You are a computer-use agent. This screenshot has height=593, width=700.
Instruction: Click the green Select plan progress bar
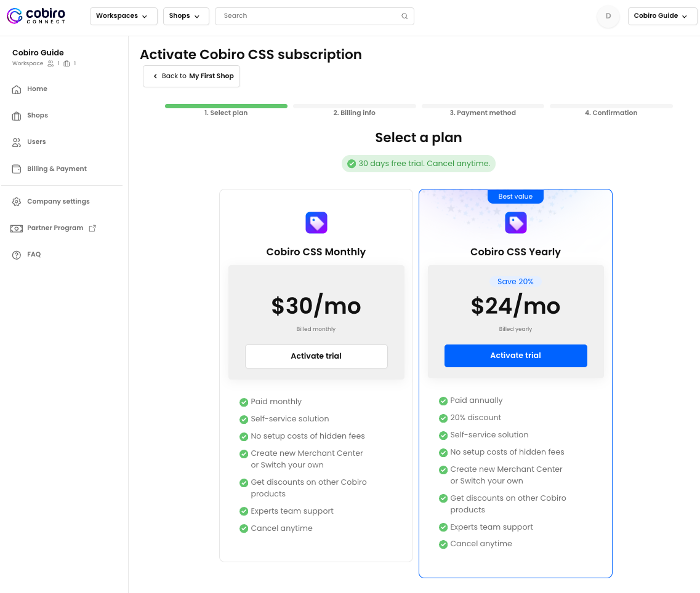[226, 106]
